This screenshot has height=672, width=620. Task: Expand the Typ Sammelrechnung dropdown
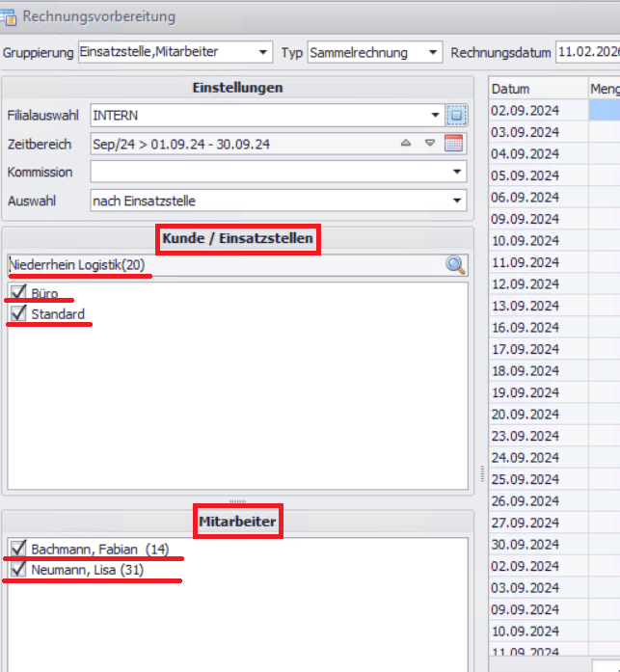coord(433,52)
